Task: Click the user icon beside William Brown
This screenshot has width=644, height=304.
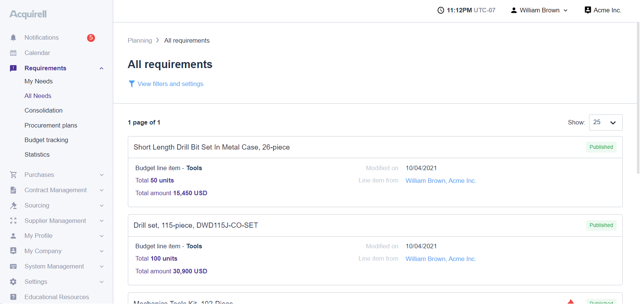Action: click(514, 10)
